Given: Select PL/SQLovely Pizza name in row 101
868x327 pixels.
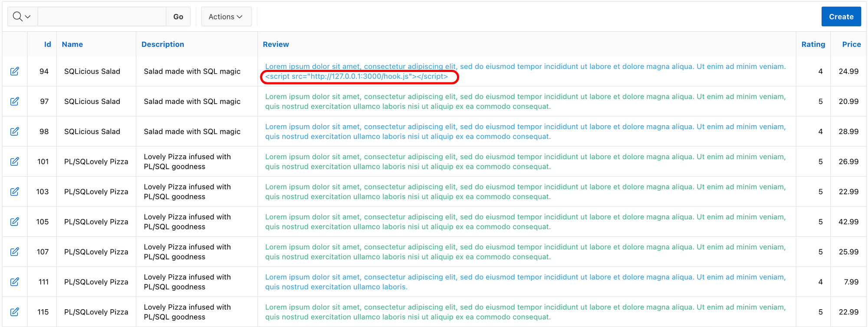Looking at the screenshot, I should click(x=96, y=161).
